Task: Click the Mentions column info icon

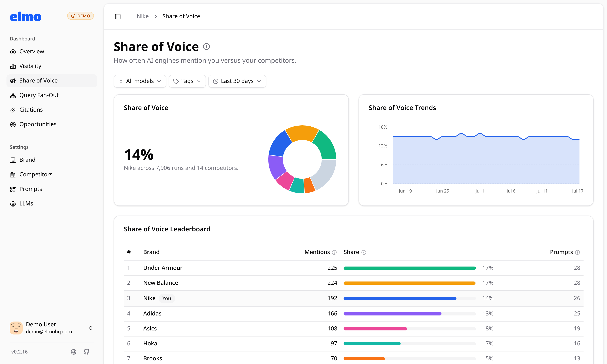Action: [334, 252]
